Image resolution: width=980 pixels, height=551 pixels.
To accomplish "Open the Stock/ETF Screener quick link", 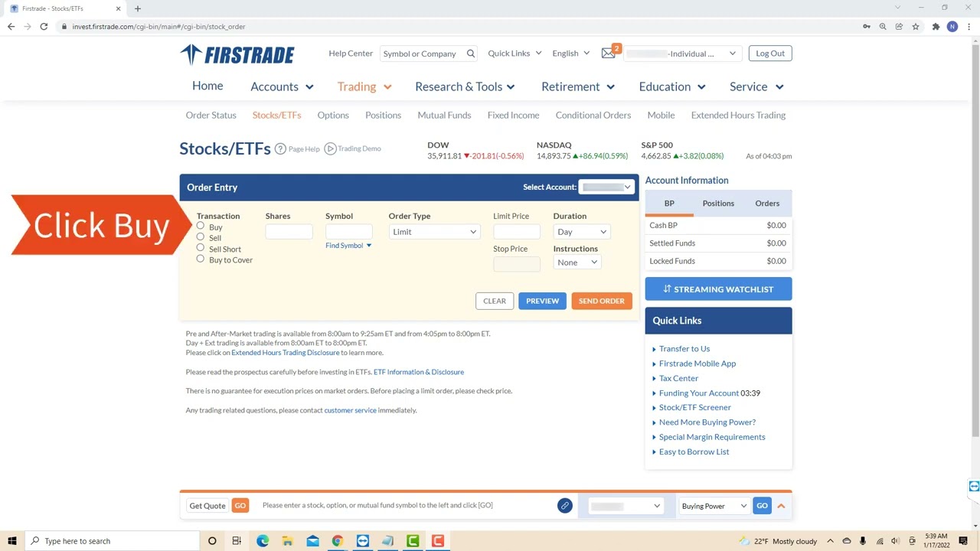I will [x=695, y=407].
